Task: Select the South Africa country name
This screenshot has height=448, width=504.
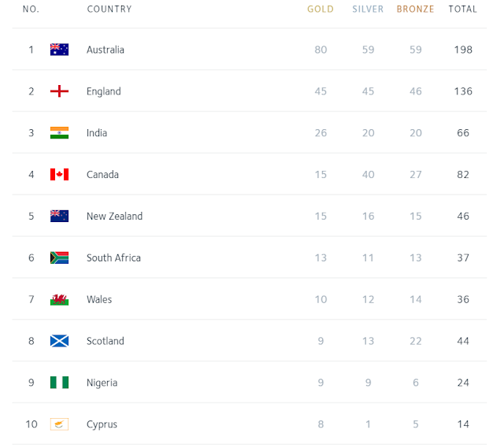Action: (x=114, y=258)
